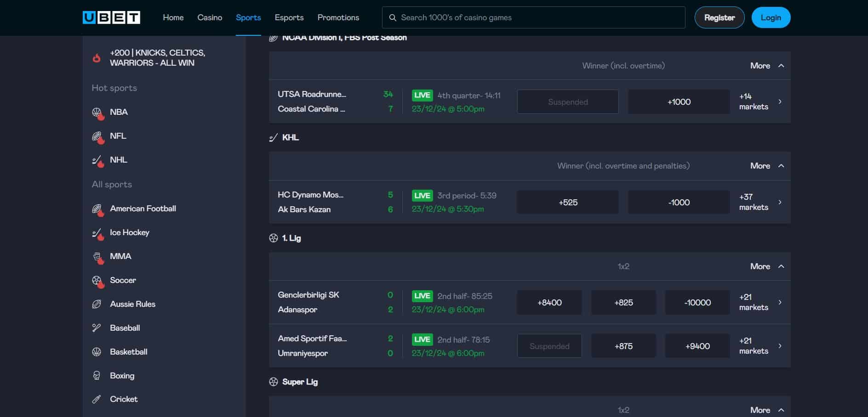Collapse the NCAA Winner market via More
The height and width of the screenshot is (417, 868).
coord(767,66)
